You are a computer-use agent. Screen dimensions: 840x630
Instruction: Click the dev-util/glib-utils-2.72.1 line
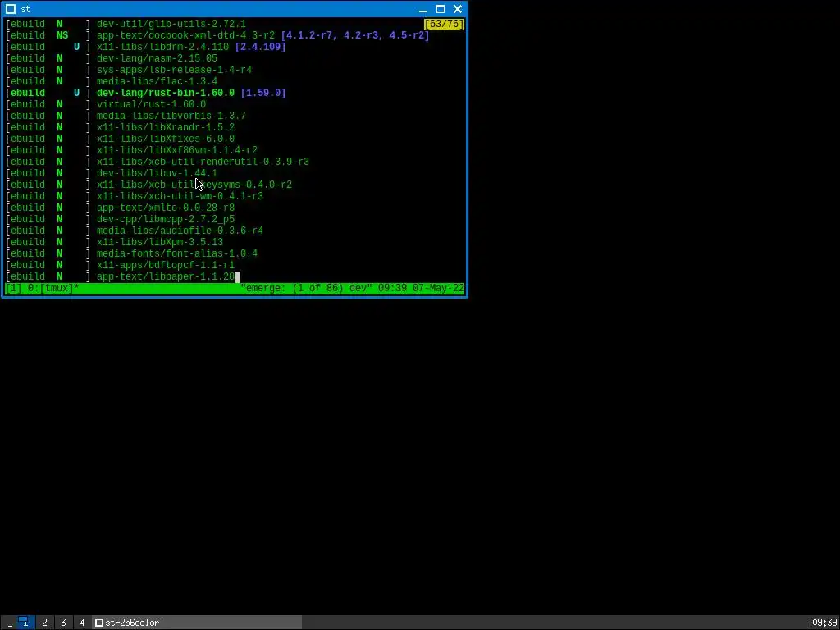171,24
